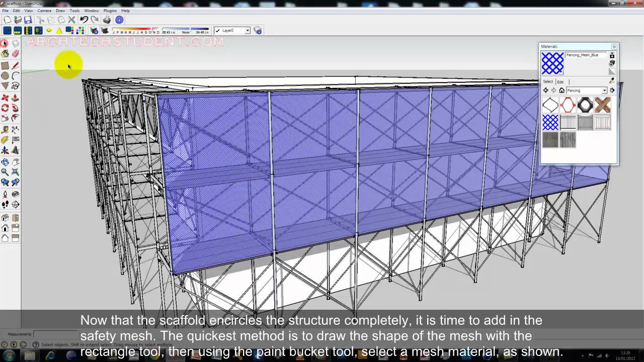Switch to the Select tab in Materials

pos(548,81)
